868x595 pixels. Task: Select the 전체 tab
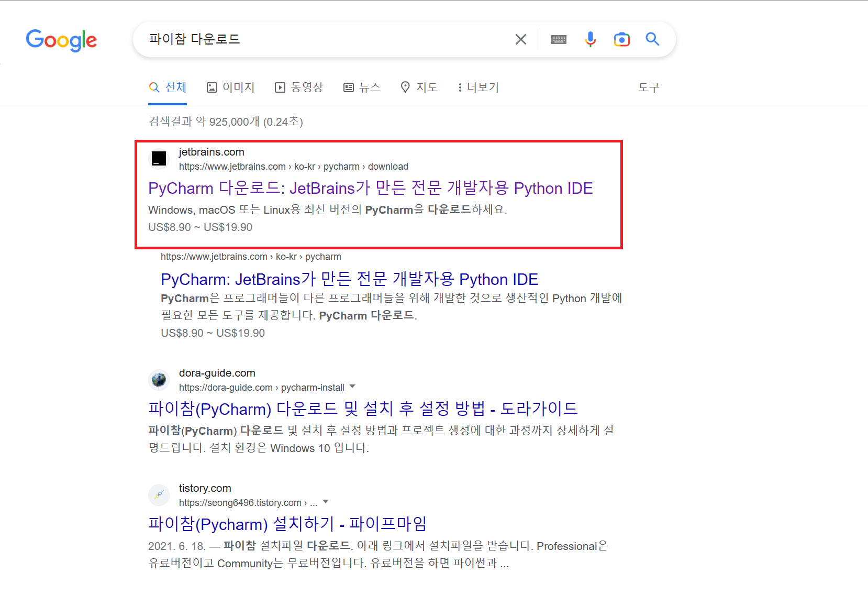tap(168, 87)
